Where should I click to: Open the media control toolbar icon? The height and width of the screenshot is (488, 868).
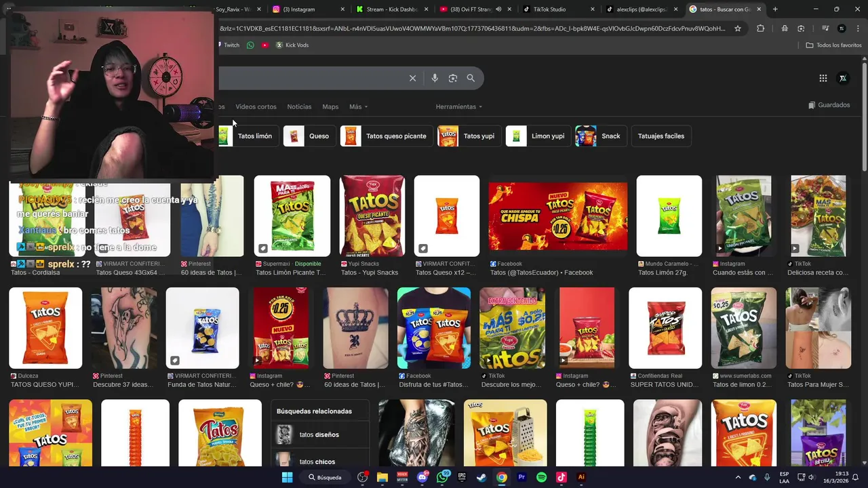(825, 28)
